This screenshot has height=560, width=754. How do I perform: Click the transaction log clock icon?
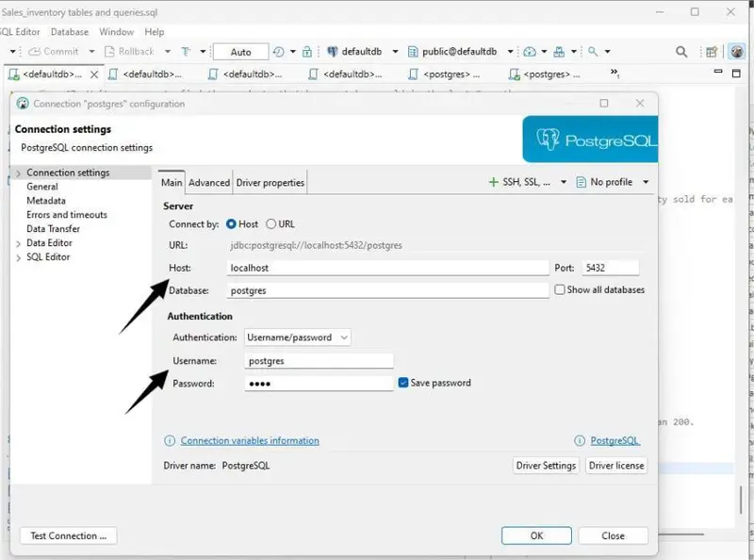click(x=278, y=52)
